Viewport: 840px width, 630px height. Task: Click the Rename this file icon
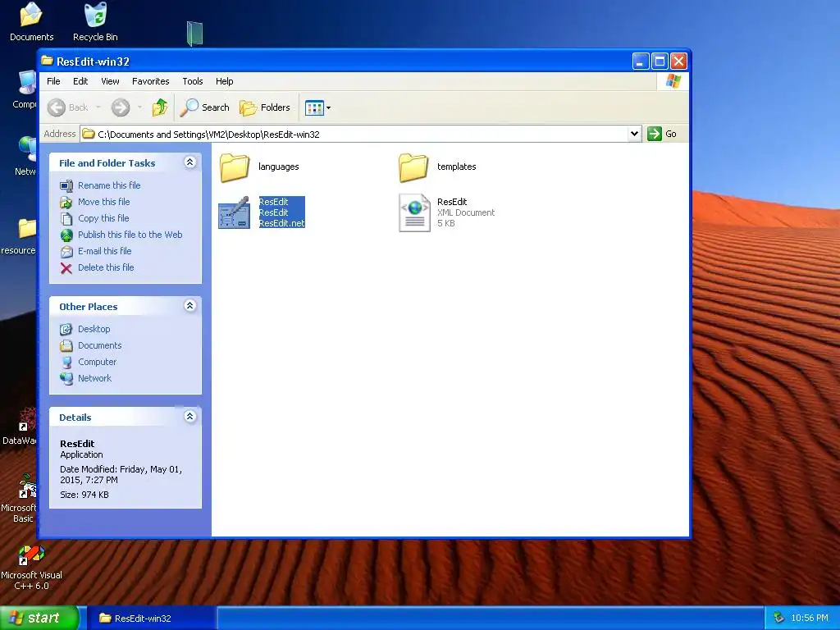tap(66, 186)
